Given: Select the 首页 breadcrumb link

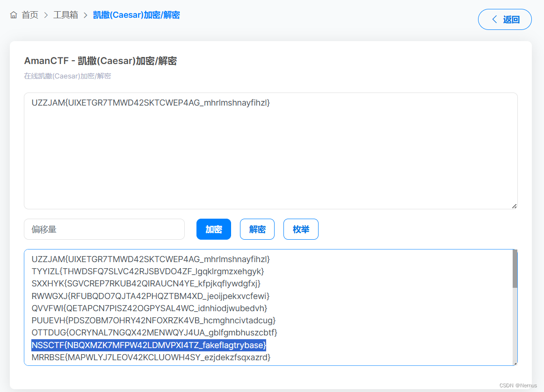Looking at the screenshot, I should (29, 14).
